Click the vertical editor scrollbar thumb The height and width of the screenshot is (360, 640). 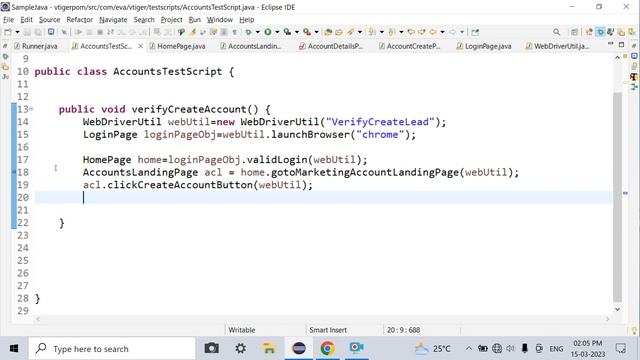(x=618, y=197)
